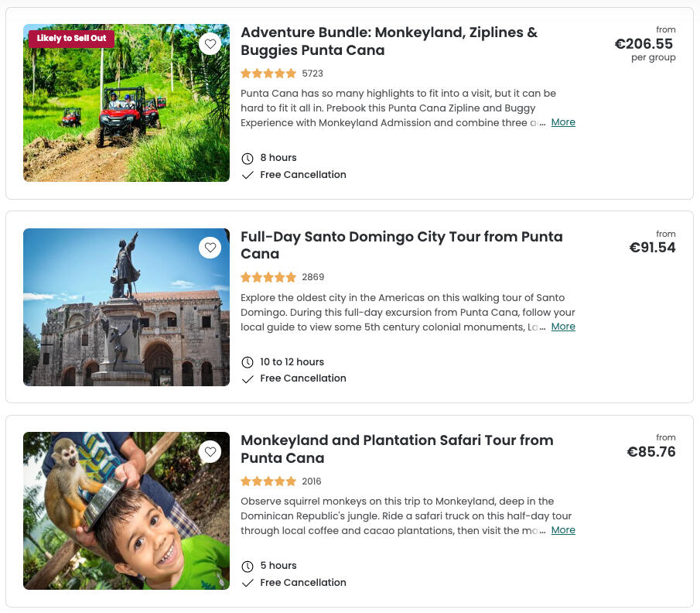
Task: Click clock icon beside 8 hours
Action: point(248,159)
